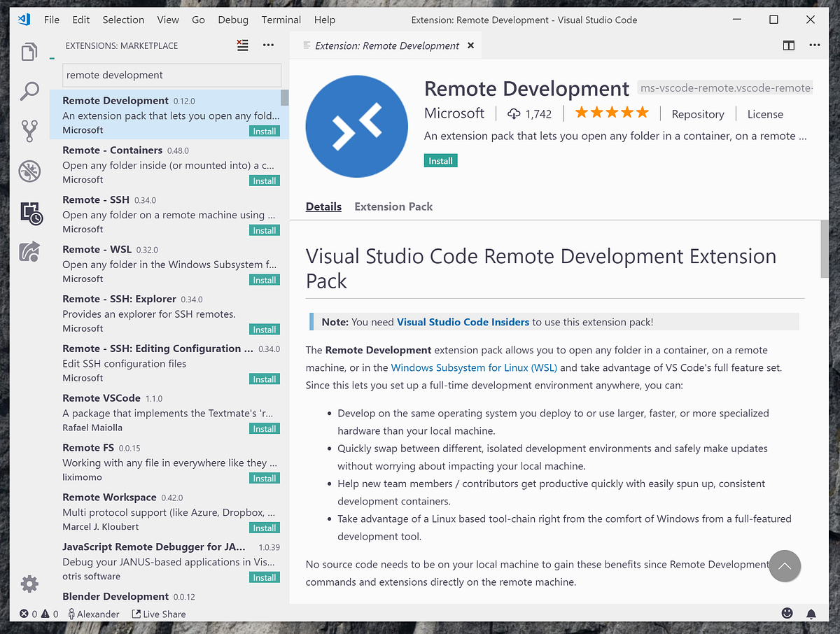
Task: Open the Debug view in activity bar
Action: 29,170
